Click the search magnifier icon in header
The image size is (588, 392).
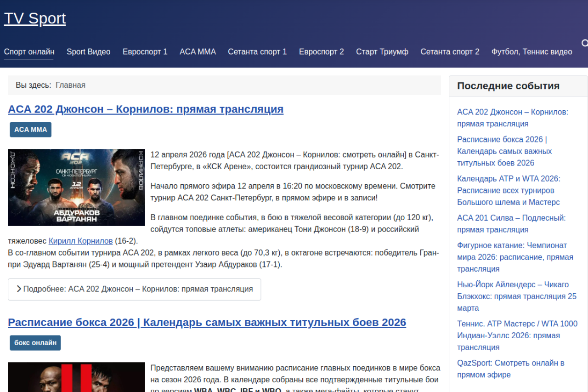point(584,43)
